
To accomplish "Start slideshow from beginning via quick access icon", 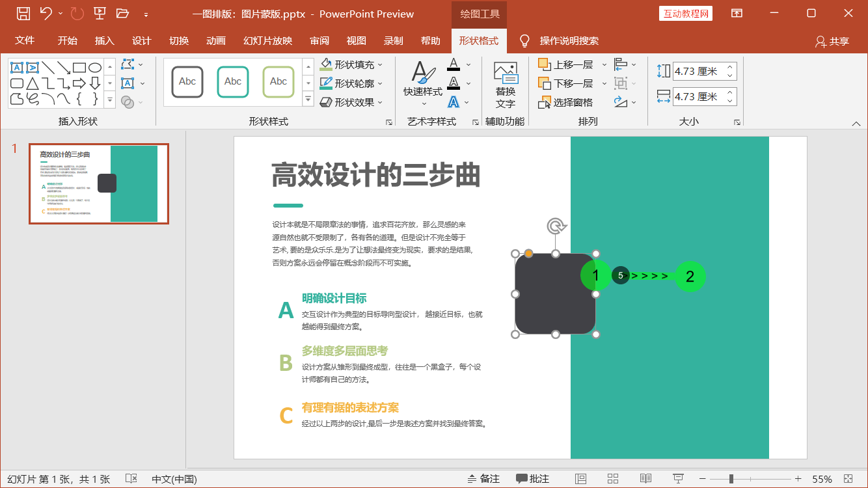I will 100,13.
